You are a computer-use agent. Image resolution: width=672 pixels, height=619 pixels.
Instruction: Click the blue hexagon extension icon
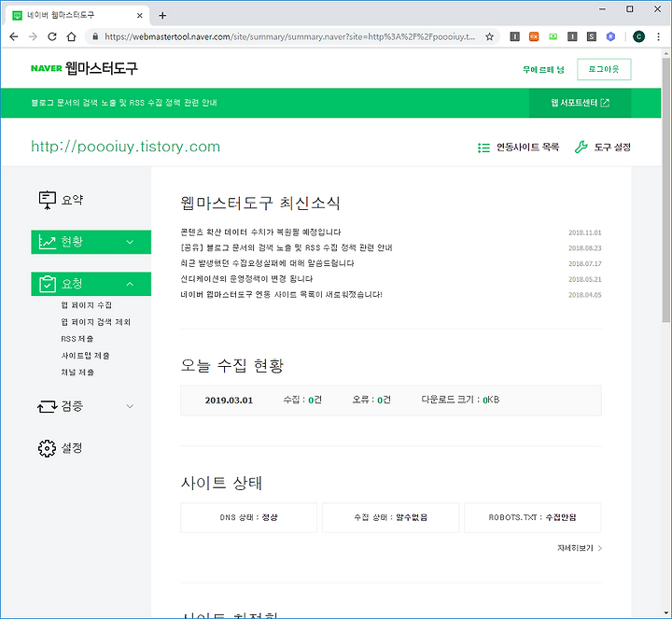(610, 36)
